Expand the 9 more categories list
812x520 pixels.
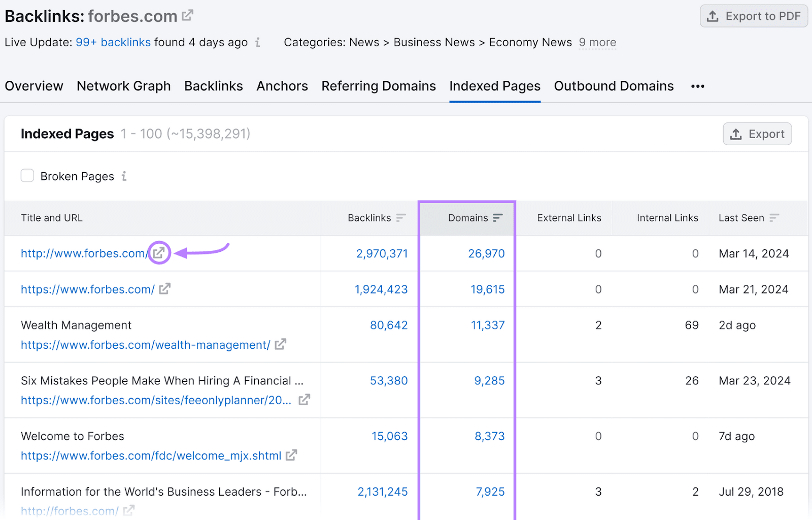click(597, 43)
